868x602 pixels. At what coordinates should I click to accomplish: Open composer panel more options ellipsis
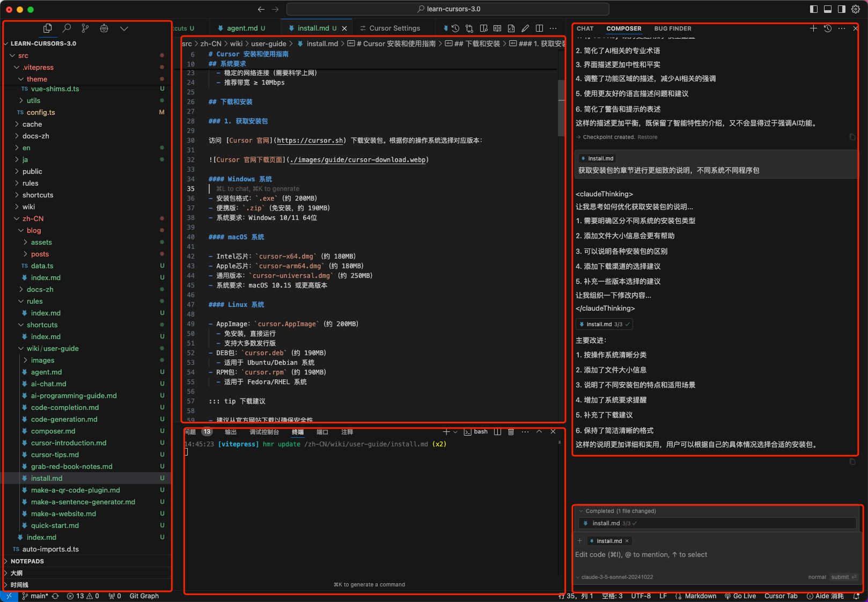pyautogui.click(x=842, y=28)
